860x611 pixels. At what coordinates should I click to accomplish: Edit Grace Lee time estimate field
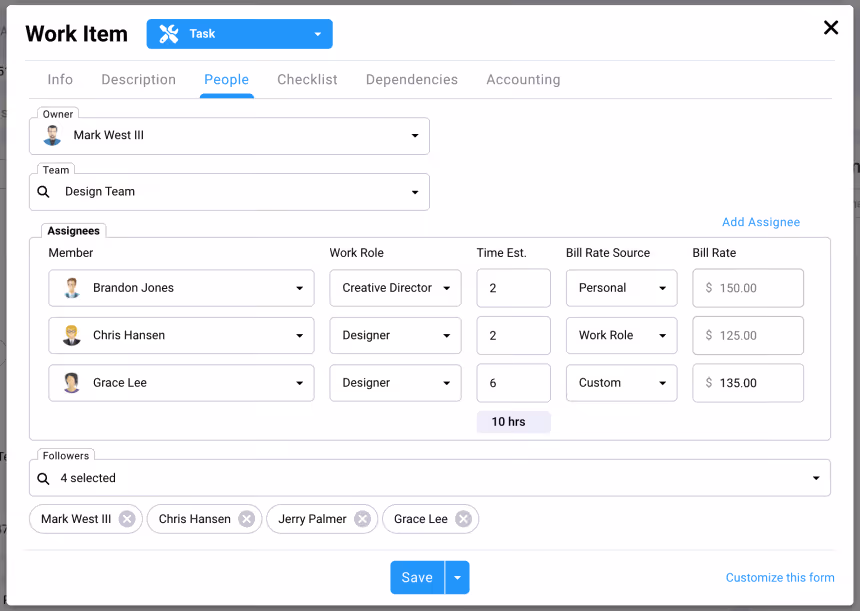point(513,383)
